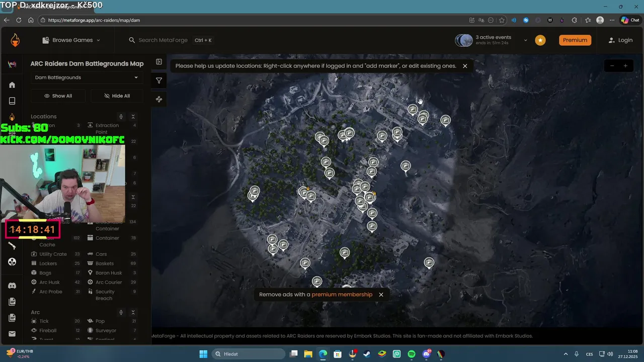Open the book icon in the left sidebar
644x362 pixels.
click(x=12, y=101)
